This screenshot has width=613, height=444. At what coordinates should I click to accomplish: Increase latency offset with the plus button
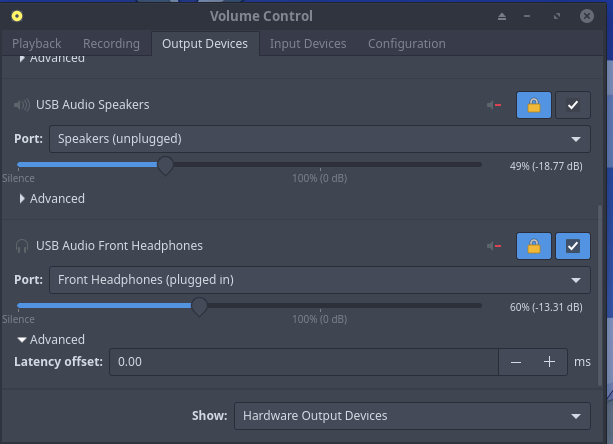549,362
